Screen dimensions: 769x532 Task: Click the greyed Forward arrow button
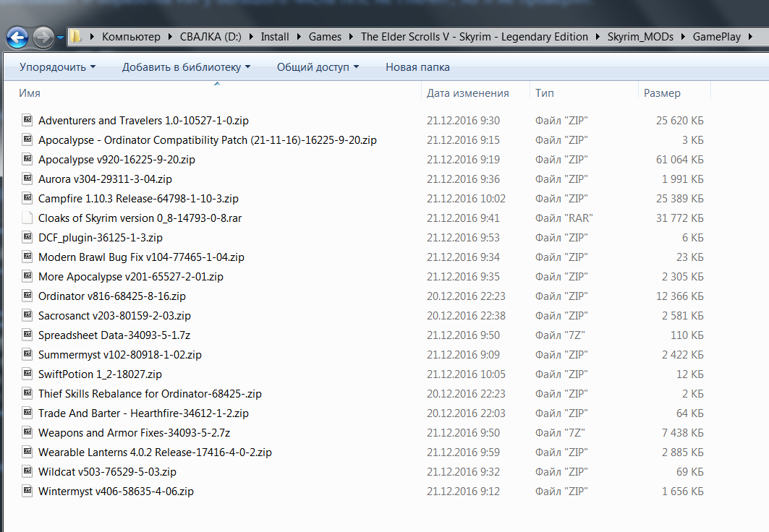43,38
